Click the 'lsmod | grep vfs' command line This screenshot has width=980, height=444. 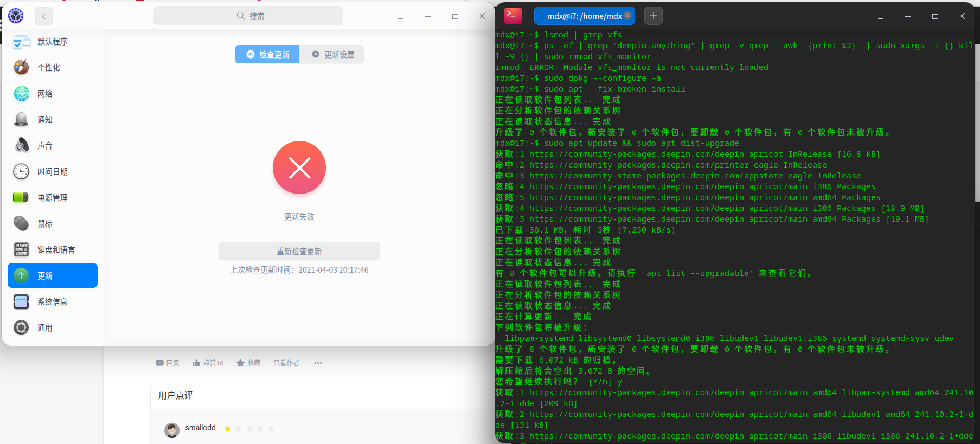(x=559, y=35)
